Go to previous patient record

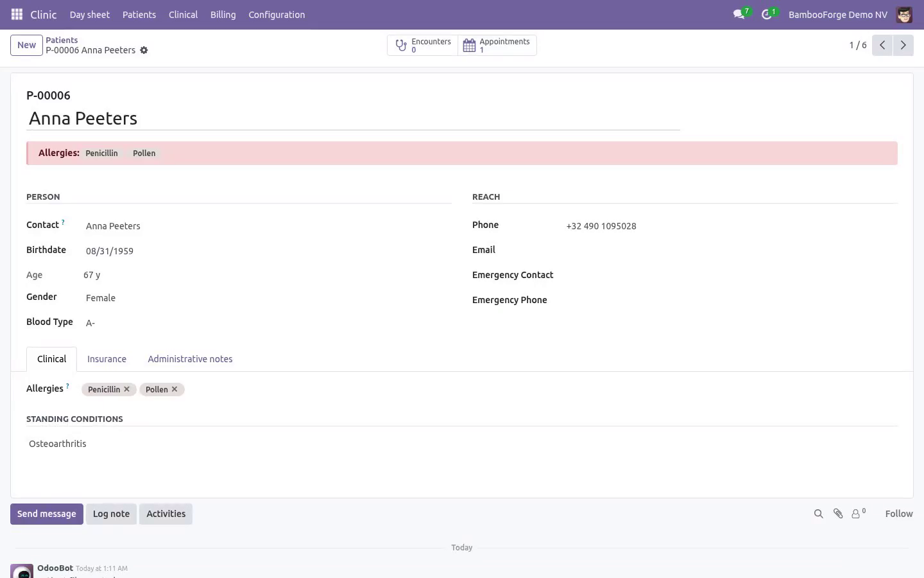882,45
